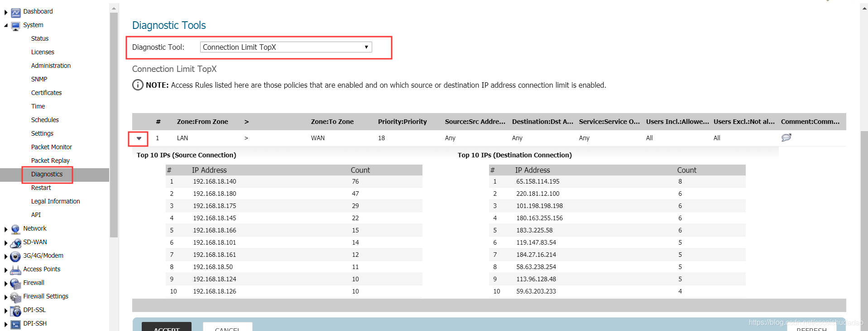Expand the 3G/4G/Modem tree node
Image resolution: width=868 pixels, height=331 pixels.
6,256
